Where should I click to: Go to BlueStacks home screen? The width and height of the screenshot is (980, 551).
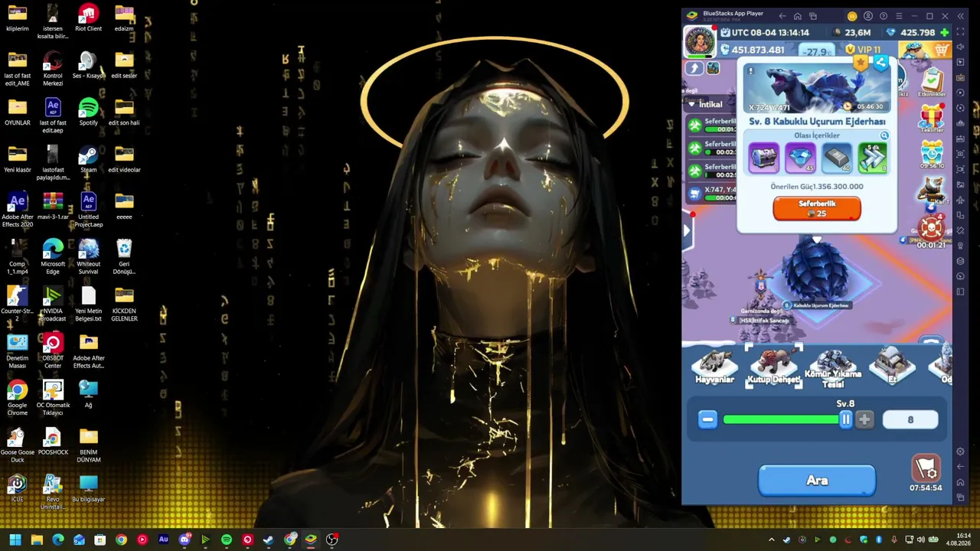click(x=797, y=16)
